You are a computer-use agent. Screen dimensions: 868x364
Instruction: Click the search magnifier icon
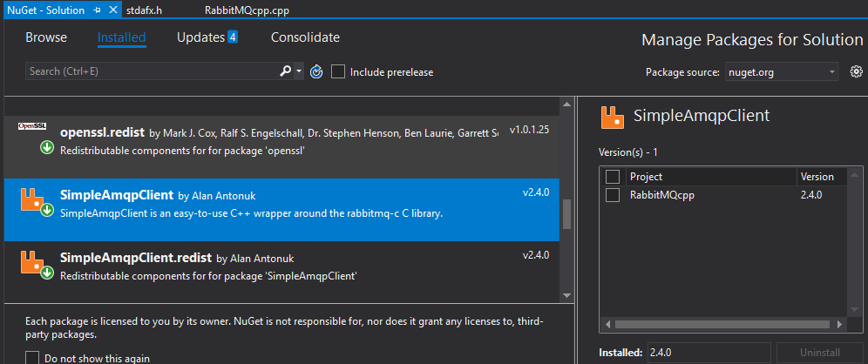285,71
